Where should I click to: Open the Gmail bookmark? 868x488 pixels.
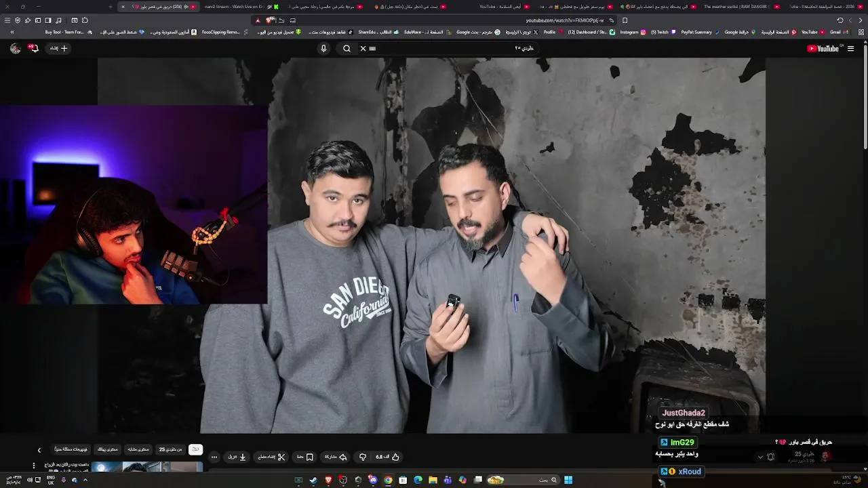(x=839, y=32)
